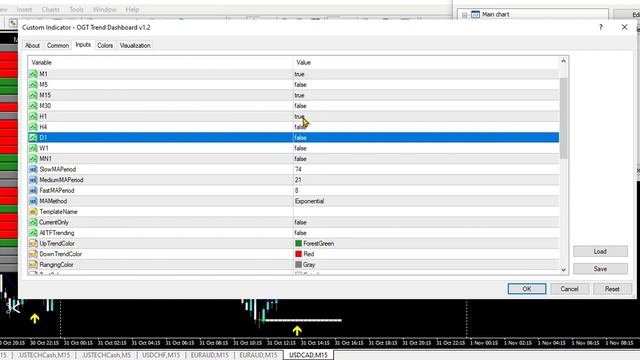Open the Visualization tab
Image resolution: width=640 pixels, height=360 pixels.
[x=135, y=45]
